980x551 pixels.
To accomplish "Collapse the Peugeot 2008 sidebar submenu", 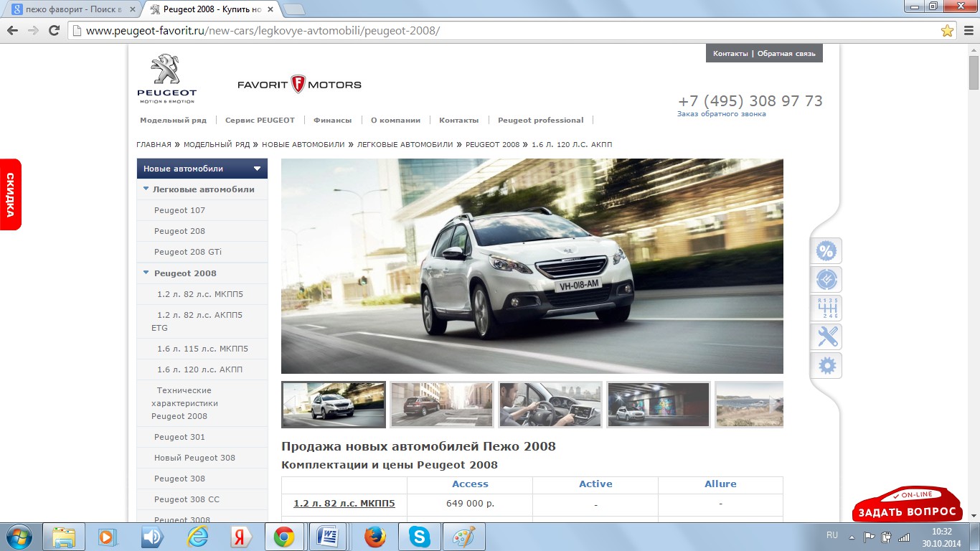I will point(146,273).
